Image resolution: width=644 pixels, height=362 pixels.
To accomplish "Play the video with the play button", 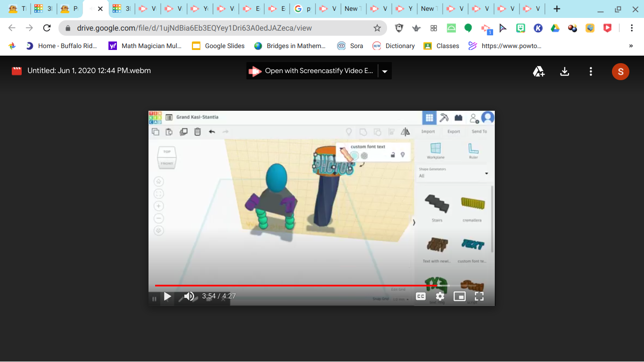I will [167, 296].
